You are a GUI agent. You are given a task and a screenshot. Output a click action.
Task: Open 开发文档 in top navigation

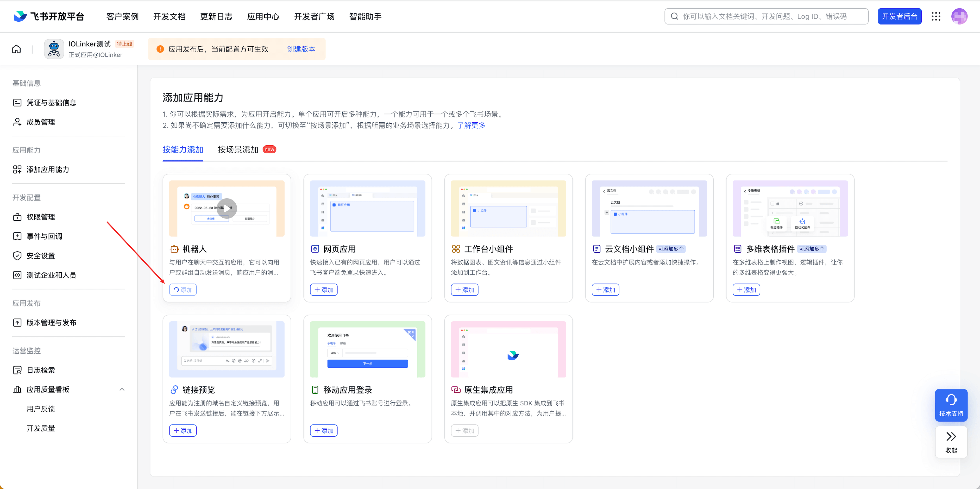(x=169, y=16)
